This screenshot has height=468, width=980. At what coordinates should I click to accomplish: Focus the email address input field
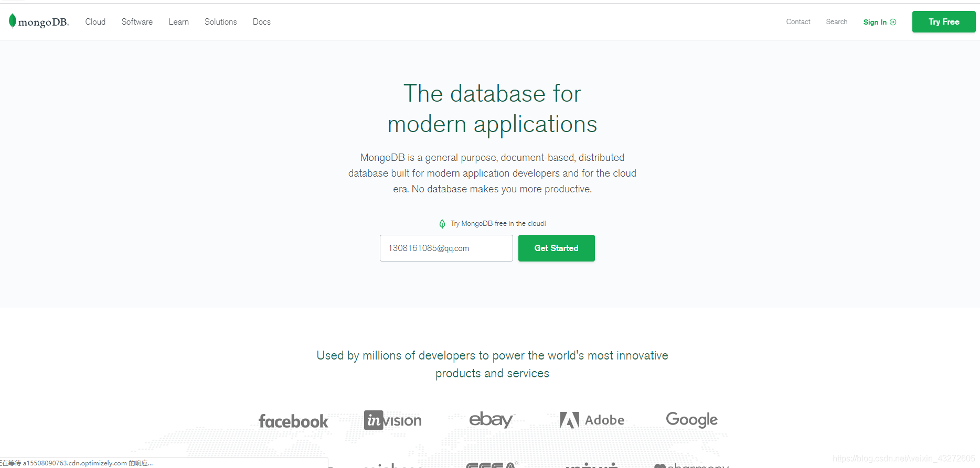click(446, 248)
